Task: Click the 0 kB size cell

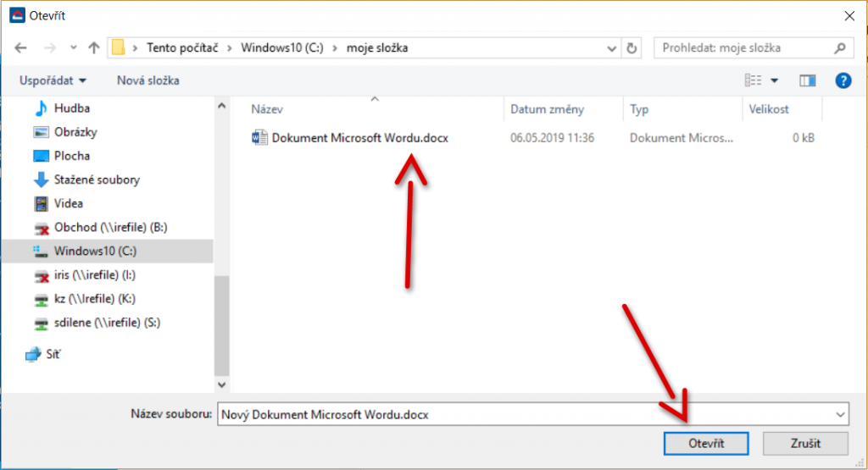Action: 804,138
